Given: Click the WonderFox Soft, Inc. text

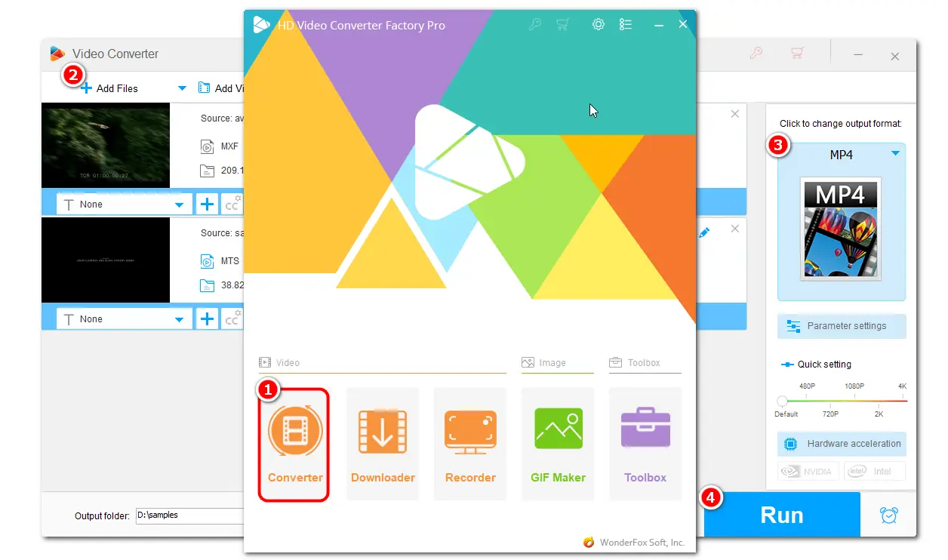Looking at the screenshot, I should (x=642, y=543).
